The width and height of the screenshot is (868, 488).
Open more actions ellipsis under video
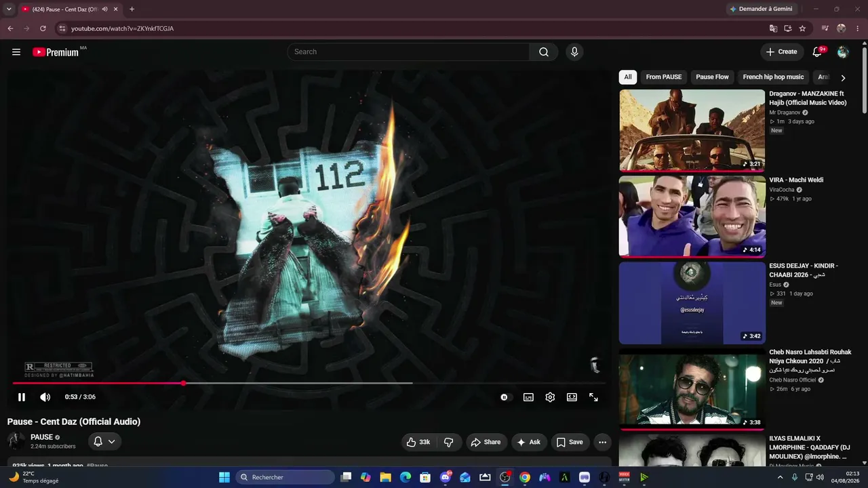tap(602, 442)
